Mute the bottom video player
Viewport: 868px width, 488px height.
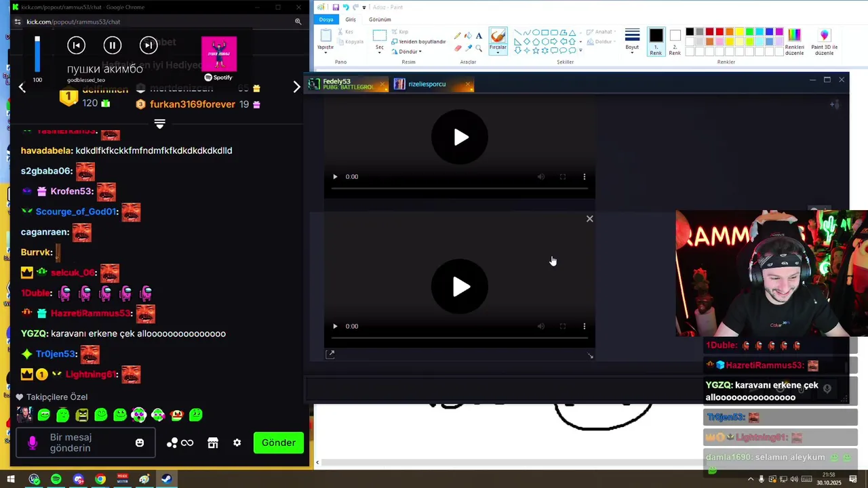point(540,326)
